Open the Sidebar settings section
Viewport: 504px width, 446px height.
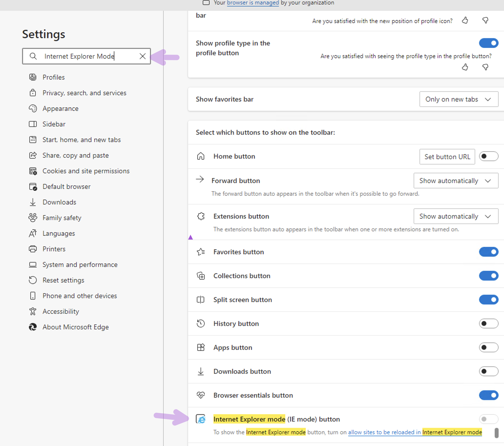tap(54, 124)
